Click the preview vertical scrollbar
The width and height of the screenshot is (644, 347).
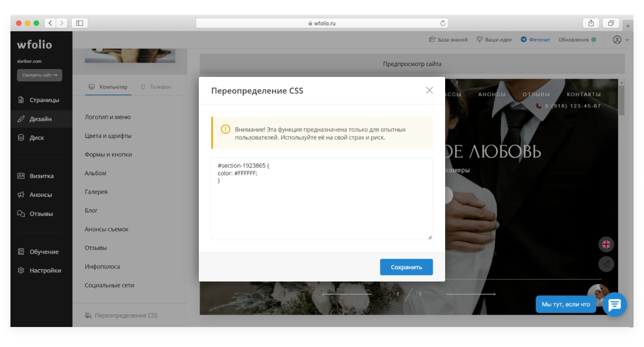click(621, 100)
